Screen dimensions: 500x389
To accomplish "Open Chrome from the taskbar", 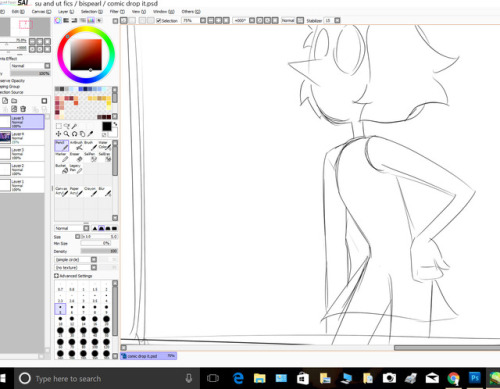I will (x=454, y=378).
